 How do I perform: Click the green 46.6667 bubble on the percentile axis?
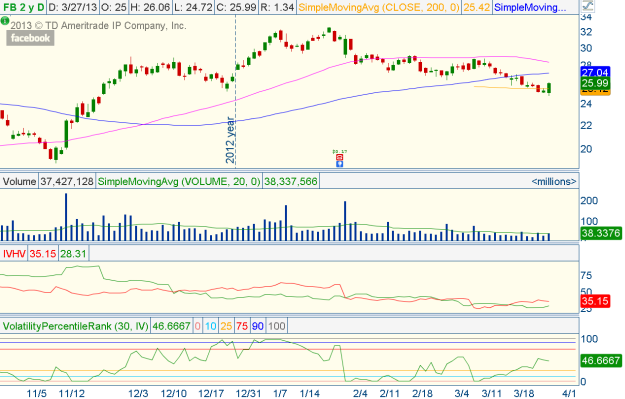tap(601, 361)
